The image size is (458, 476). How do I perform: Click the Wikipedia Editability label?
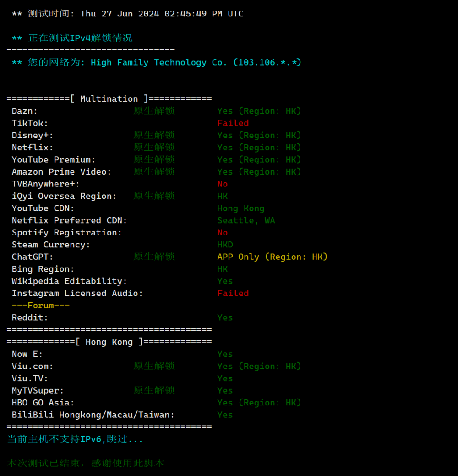pos(69,281)
